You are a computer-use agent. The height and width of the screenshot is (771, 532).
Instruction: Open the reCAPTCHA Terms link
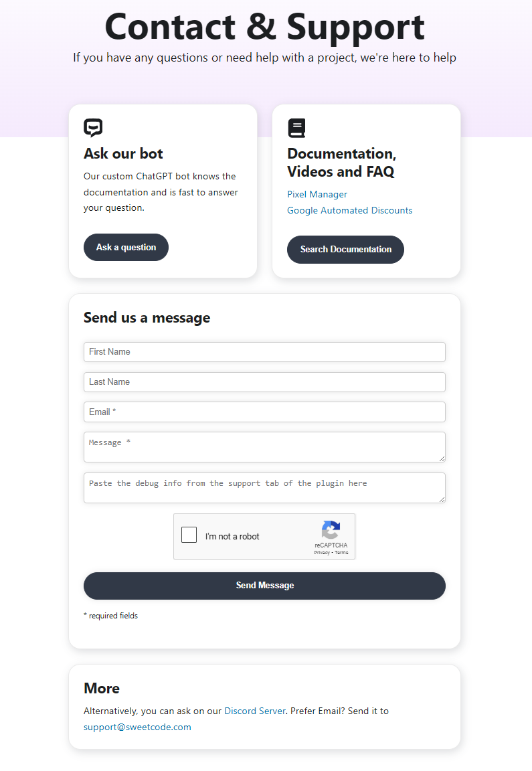pyautogui.click(x=341, y=553)
